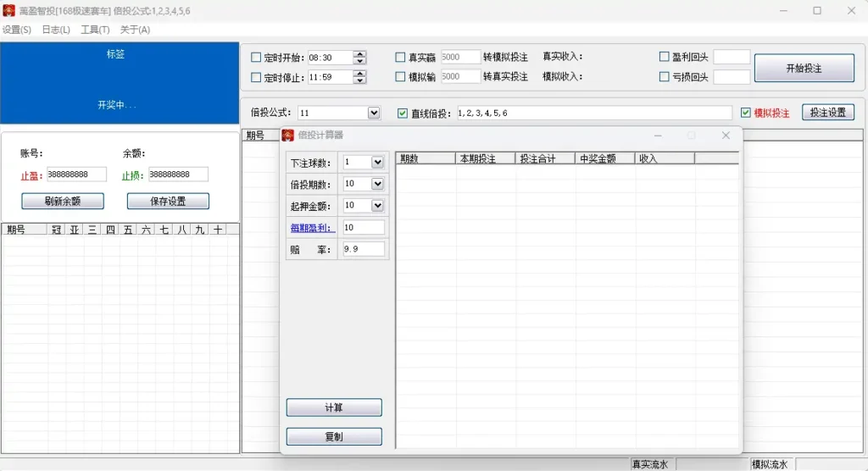Enable the 定时停止 checkbox
868x471 pixels.
coord(256,77)
